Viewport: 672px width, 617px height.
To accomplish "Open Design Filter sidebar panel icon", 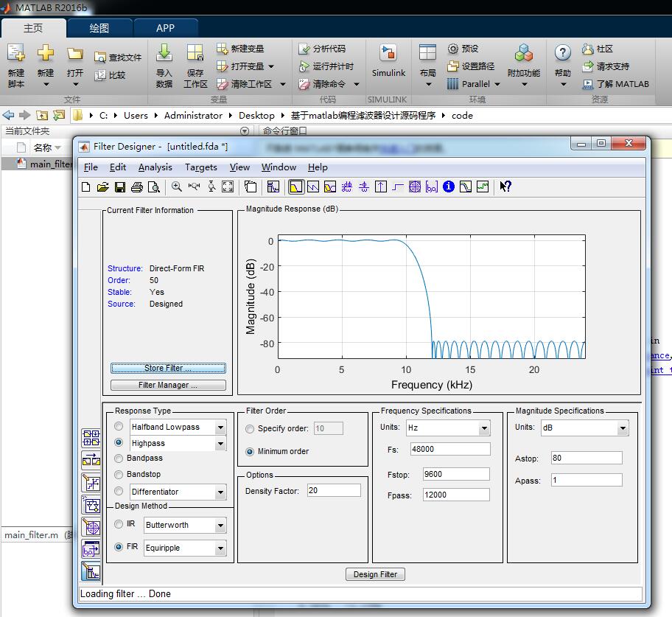I will pyautogui.click(x=91, y=571).
